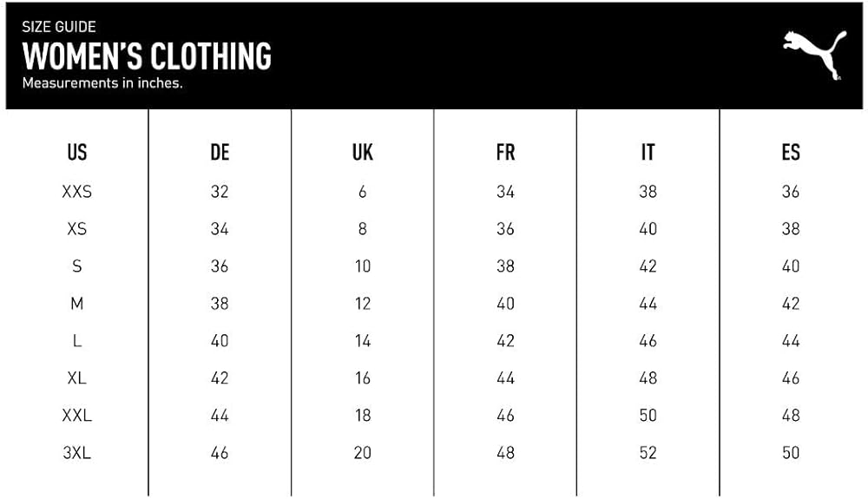Select the 3XL size row label
The height and width of the screenshot is (499, 868).
pyautogui.click(x=77, y=452)
